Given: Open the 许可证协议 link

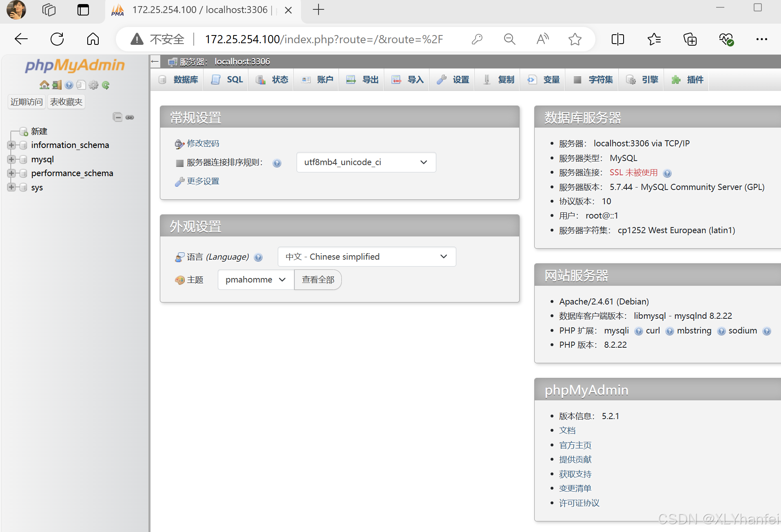Looking at the screenshot, I should click(579, 503).
